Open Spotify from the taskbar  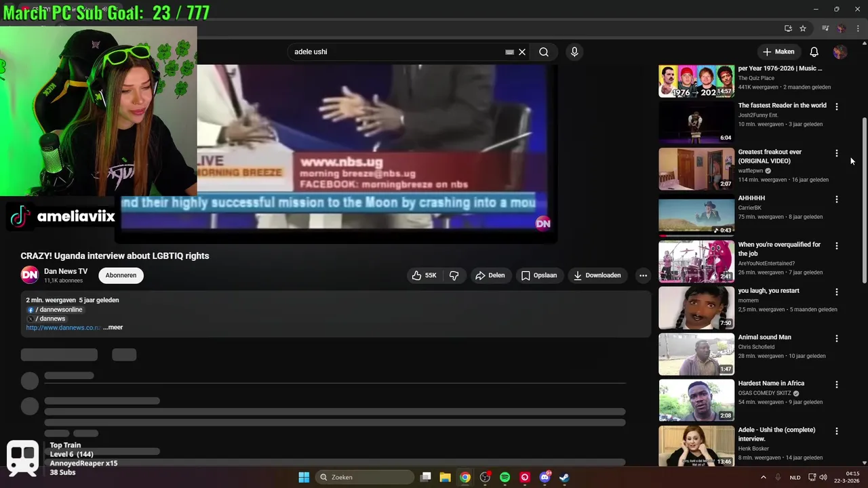(x=505, y=477)
